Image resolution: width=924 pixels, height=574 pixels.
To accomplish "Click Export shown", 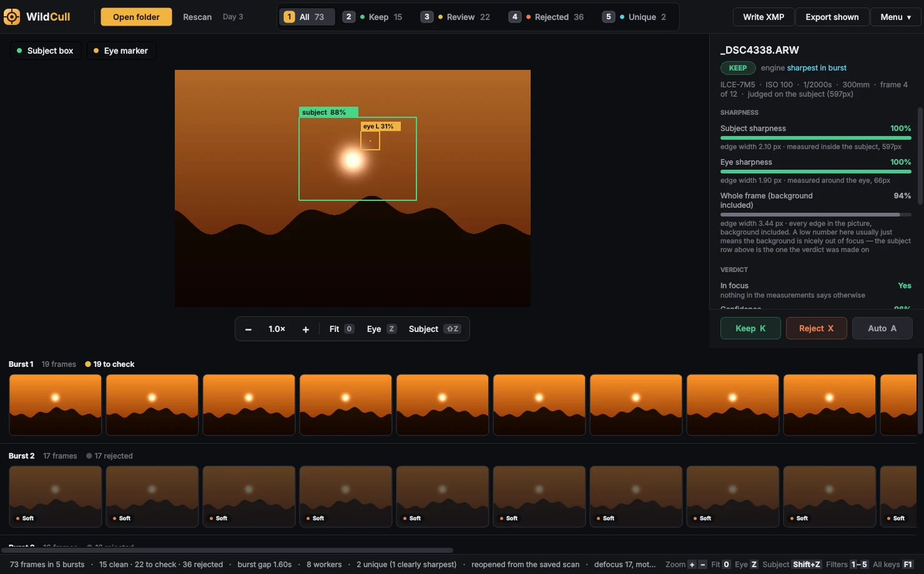I will tap(832, 17).
